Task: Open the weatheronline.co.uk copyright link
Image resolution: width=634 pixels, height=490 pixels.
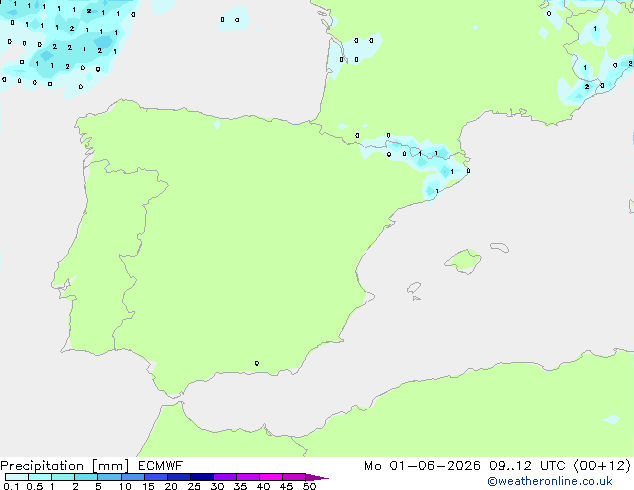Action: (x=550, y=481)
